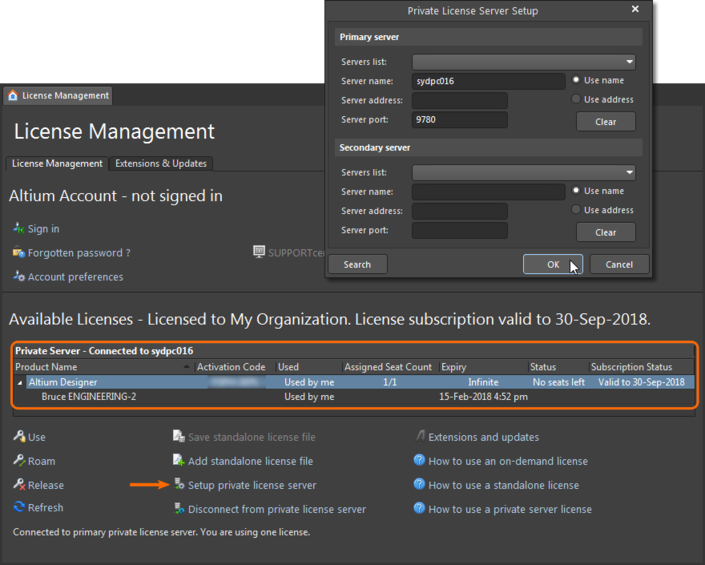Open Account preferences icon
Viewport: 705px width, 565px height.
(x=18, y=277)
